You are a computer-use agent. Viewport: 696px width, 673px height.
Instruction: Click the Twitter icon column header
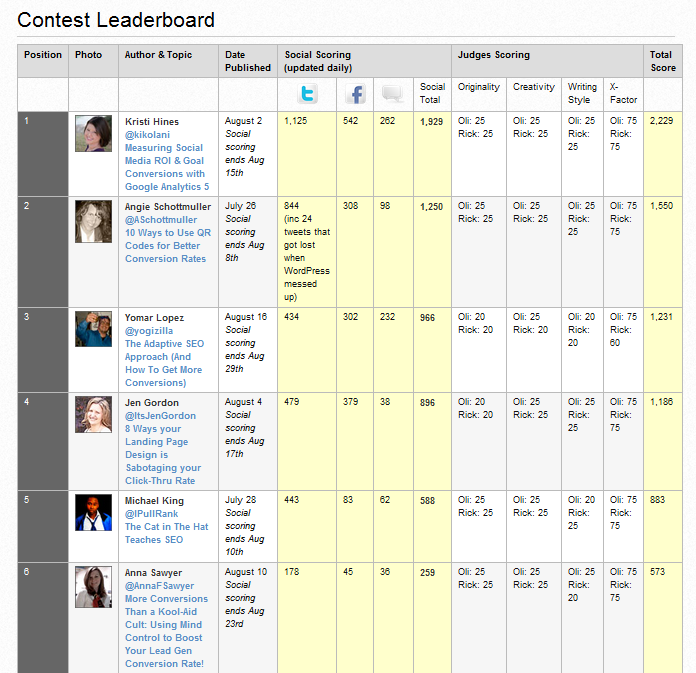[x=307, y=94]
